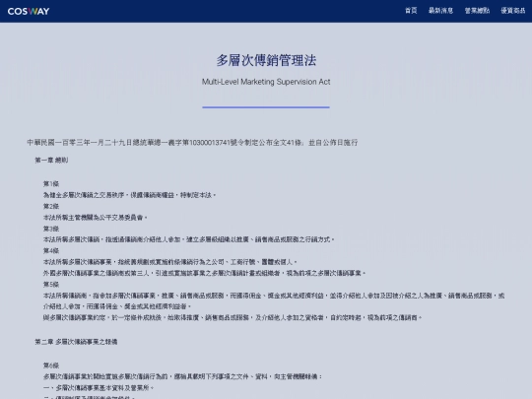The width and height of the screenshot is (532, 399).
Task: Click the article label 第1條
Action: tap(51, 184)
